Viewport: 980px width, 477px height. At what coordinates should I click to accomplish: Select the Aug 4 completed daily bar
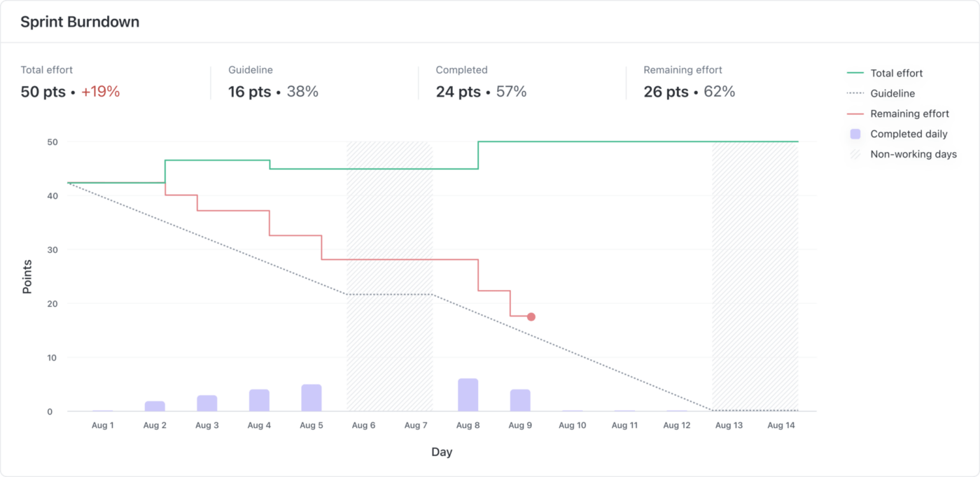(259, 401)
